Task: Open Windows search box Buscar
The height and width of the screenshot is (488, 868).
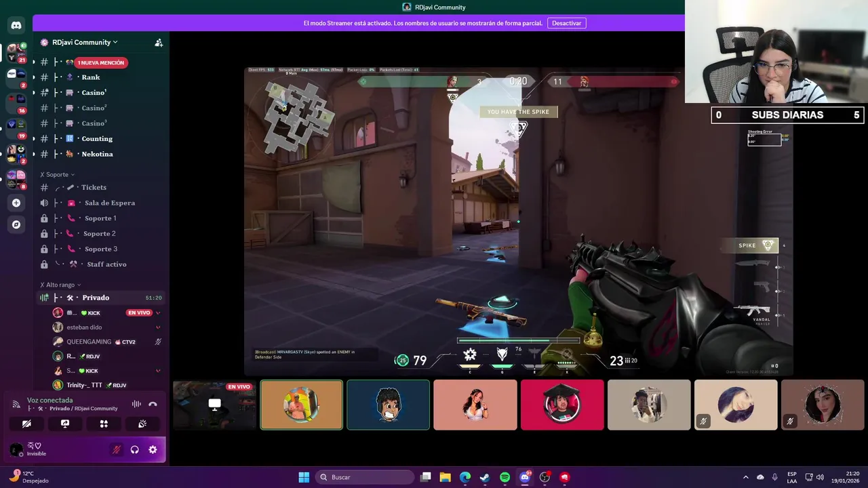Action: coord(366,477)
